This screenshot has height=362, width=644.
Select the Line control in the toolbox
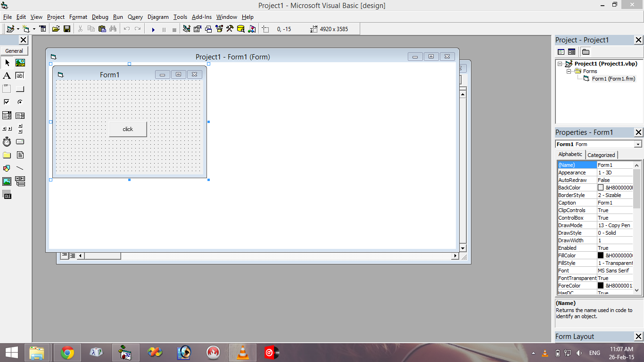click(x=20, y=168)
